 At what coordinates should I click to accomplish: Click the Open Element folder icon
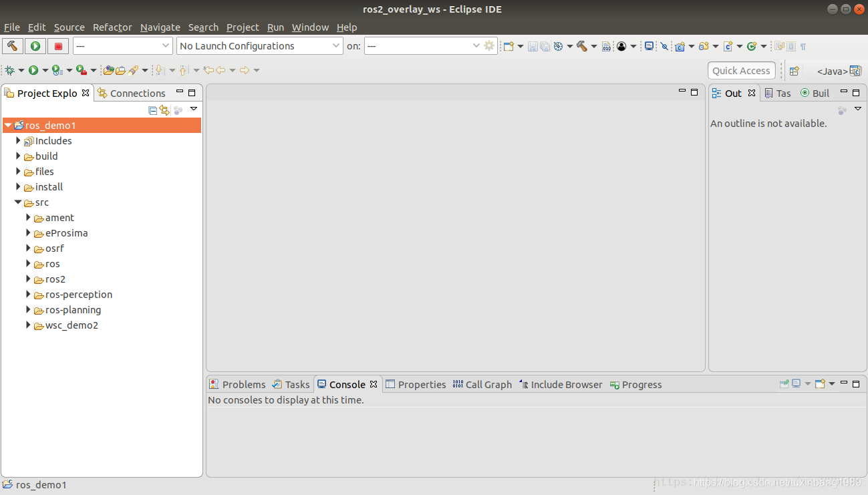(109, 70)
